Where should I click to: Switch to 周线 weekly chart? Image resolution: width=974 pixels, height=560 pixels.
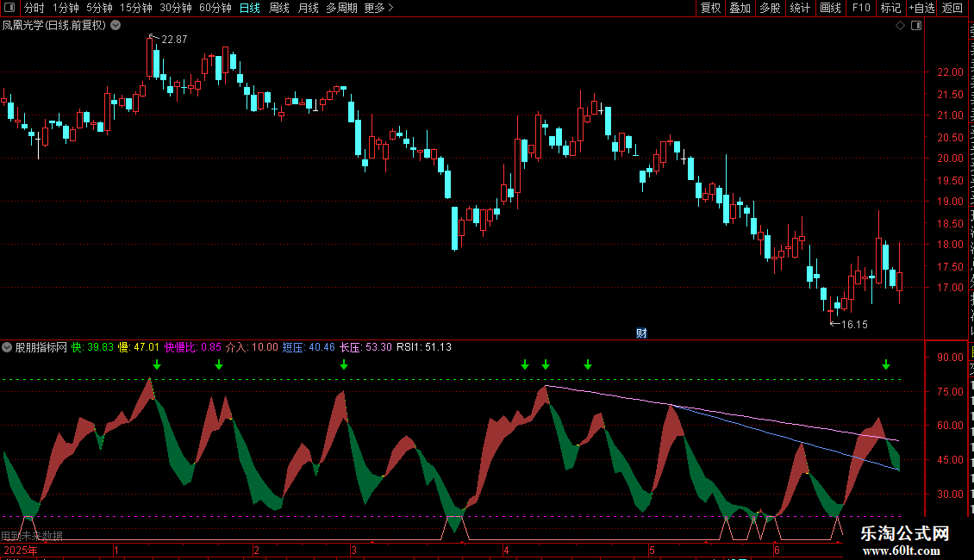(x=279, y=8)
